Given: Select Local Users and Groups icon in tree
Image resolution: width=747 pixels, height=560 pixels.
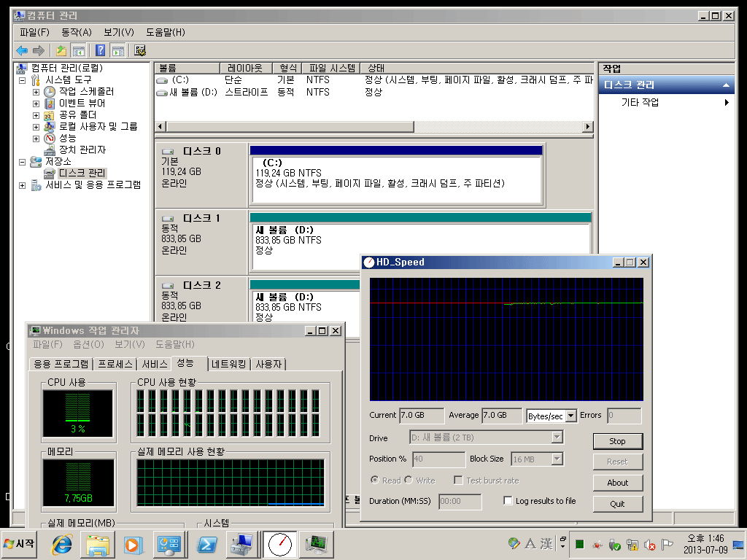Looking at the screenshot, I should click(x=50, y=127).
